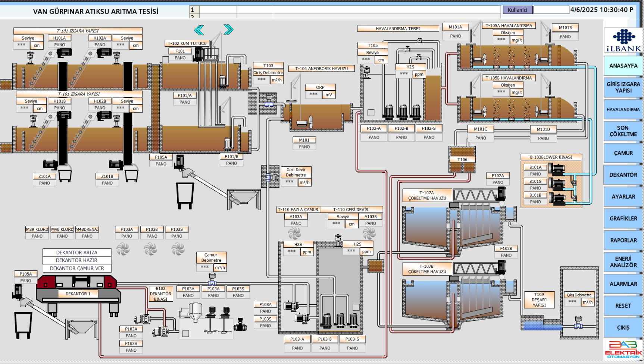The image size is (644, 364).
Task: Click the Çıkış Debimetre flowmeter icon
Action: (578, 323)
